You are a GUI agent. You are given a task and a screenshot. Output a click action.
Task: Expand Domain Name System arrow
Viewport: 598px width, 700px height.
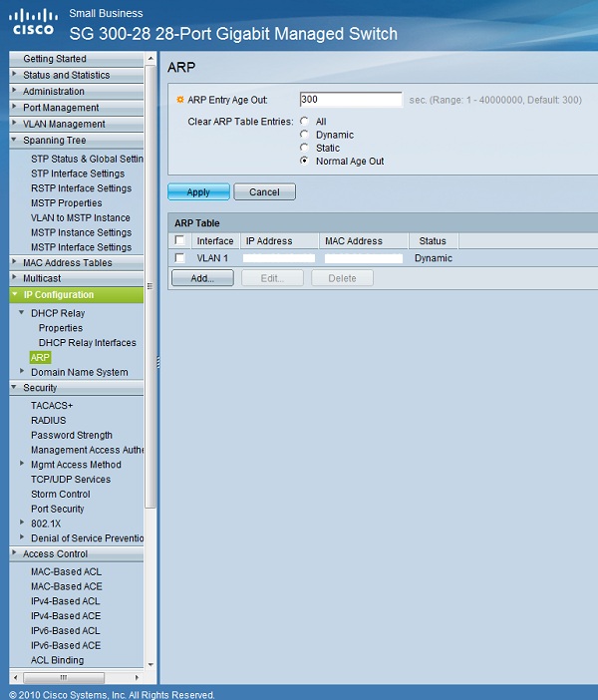[x=22, y=371]
